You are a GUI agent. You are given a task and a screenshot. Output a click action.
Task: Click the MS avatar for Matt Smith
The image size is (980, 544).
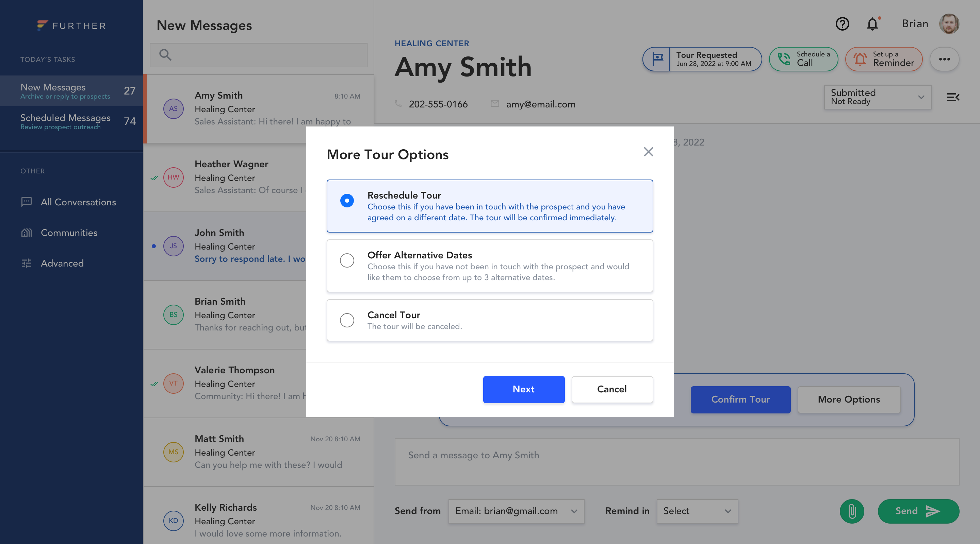pyautogui.click(x=174, y=452)
